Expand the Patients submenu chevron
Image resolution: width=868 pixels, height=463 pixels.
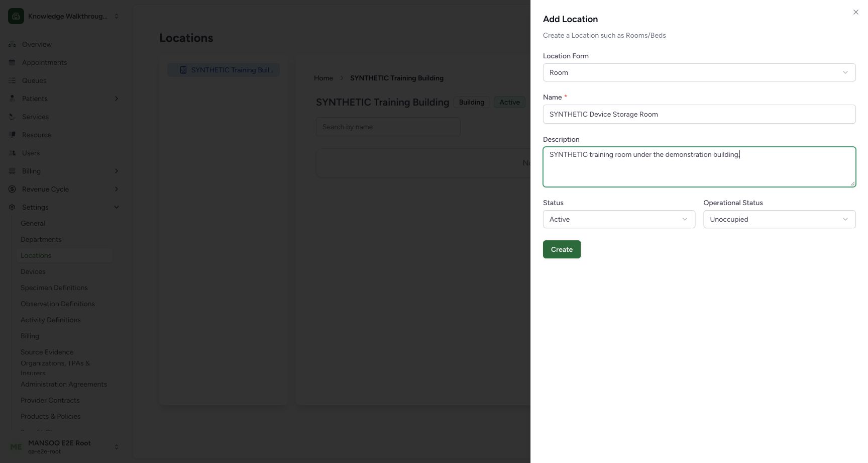[117, 99]
